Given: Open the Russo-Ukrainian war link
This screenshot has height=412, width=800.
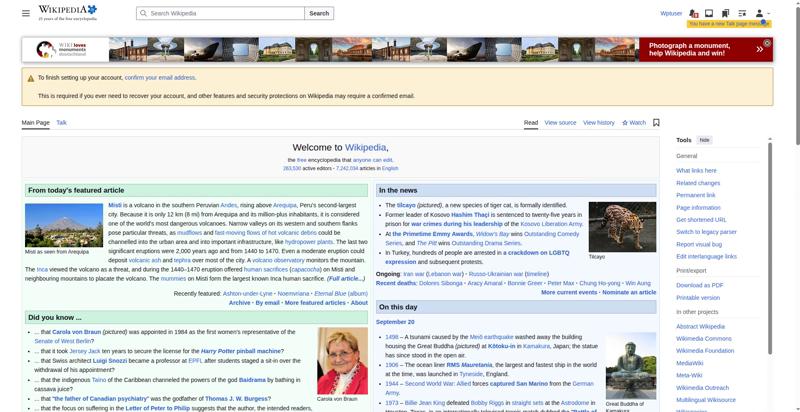Looking at the screenshot, I should click(x=495, y=274).
